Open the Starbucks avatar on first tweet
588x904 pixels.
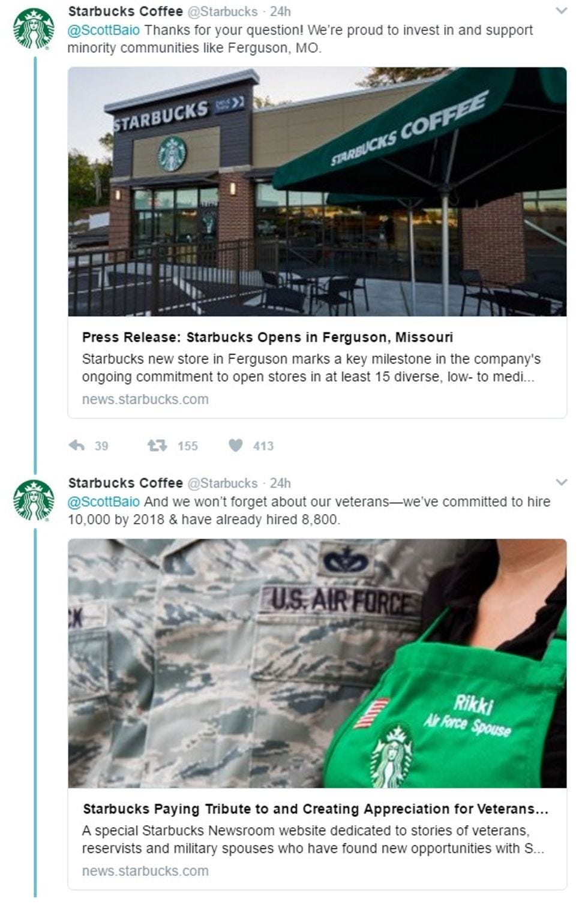(x=34, y=28)
